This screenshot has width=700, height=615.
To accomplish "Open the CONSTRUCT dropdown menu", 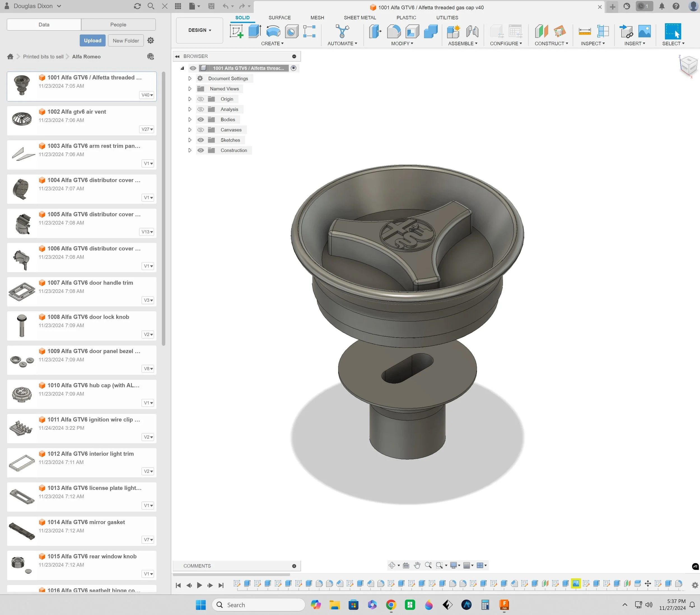I will 551,43.
